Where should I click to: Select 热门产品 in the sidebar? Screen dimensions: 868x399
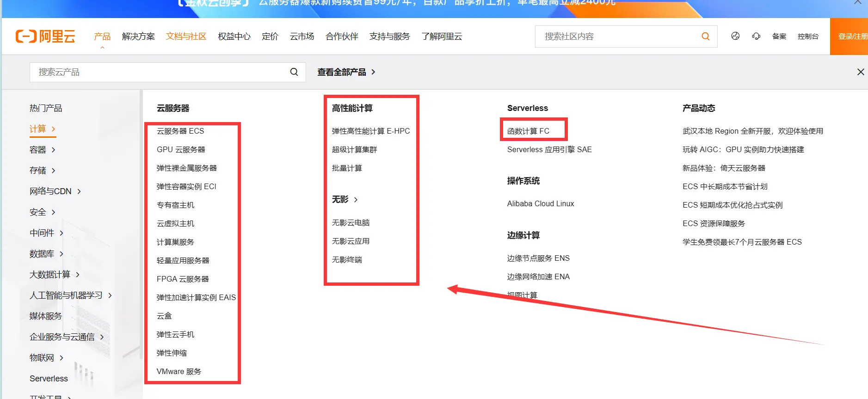tap(46, 108)
